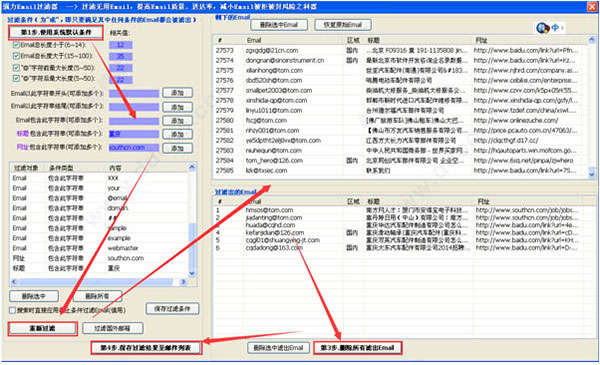Click the 第4步 保存过滤结果至邮件列表 button
Screen dimensions: 600x365
pos(146,348)
